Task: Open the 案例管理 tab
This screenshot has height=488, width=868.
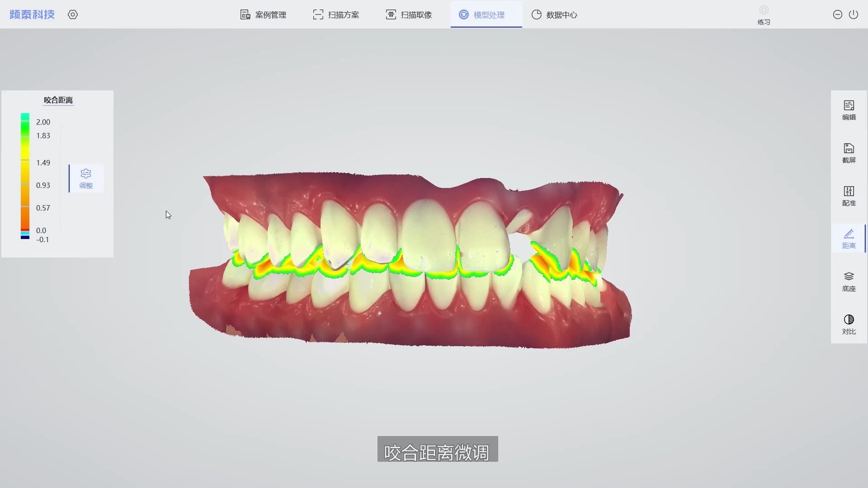Action: (x=263, y=14)
